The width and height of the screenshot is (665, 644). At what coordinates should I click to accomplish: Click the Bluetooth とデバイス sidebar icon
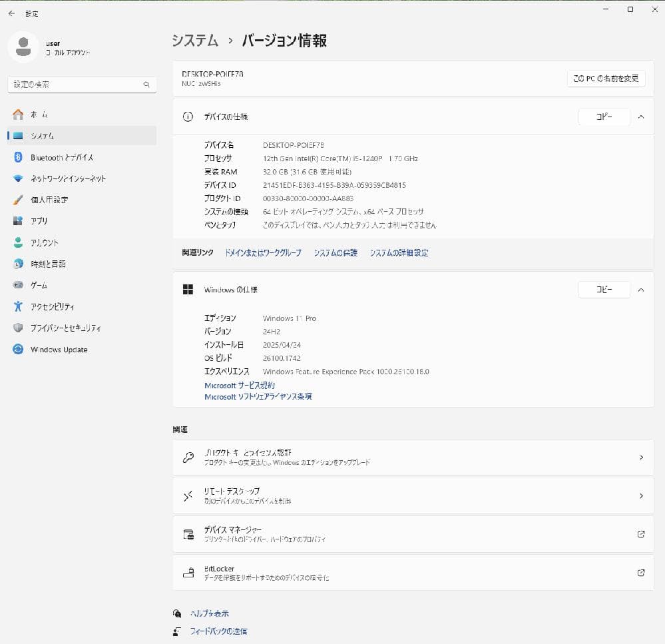click(18, 157)
